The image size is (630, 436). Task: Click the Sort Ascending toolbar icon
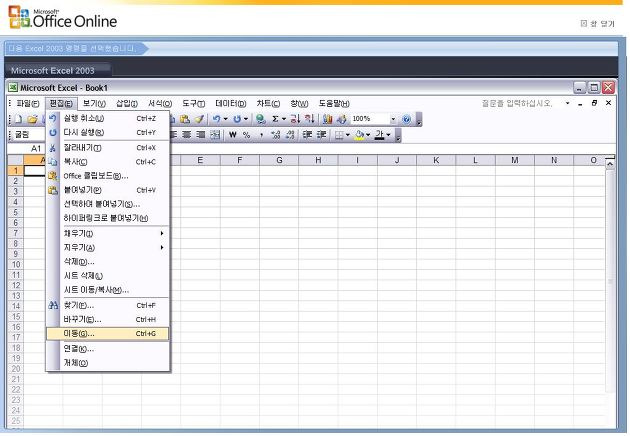pos(295,119)
